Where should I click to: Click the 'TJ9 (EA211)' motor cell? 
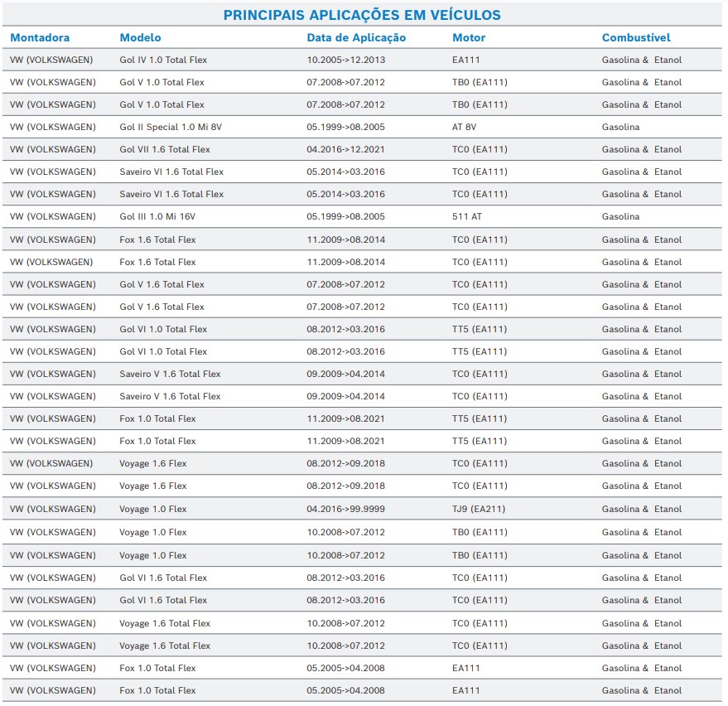[478, 509]
